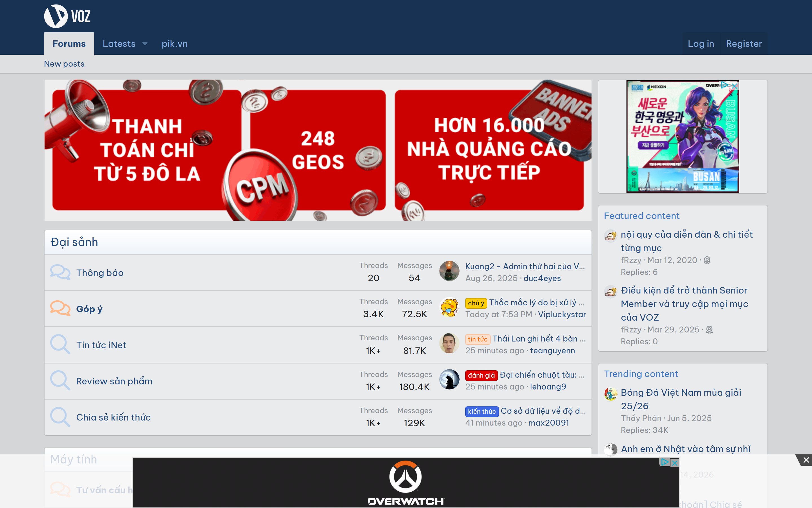Click the Review sản phẩm search-forum icon
This screenshot has height=508, width=812.
pyautogui.click(x=60, y=381)
